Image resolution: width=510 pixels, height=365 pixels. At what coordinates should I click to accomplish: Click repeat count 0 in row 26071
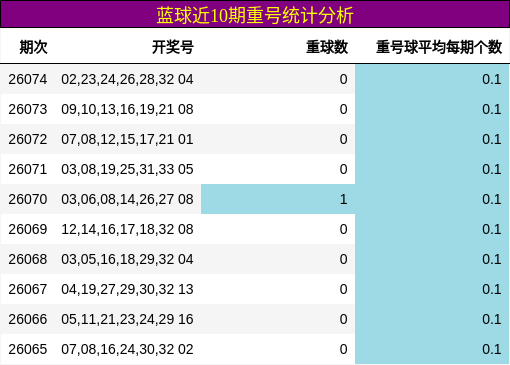pyautogui.click(x=344, y=169)
